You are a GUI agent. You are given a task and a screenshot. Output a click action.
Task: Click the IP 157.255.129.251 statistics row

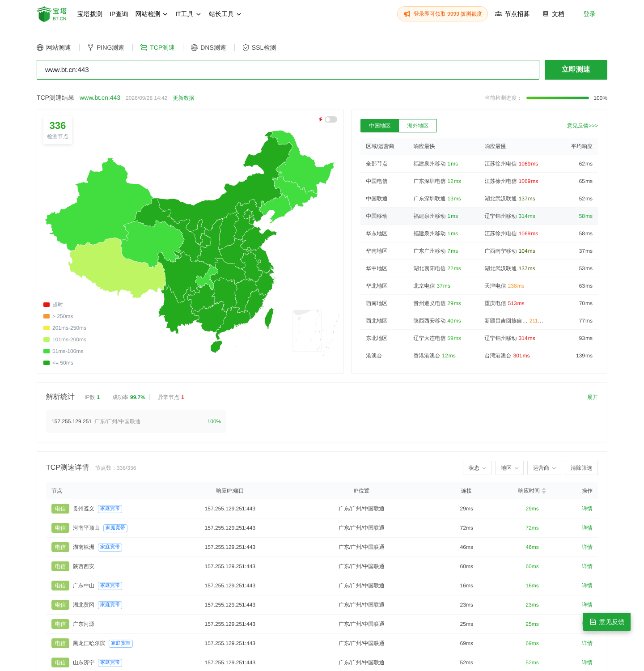point(136,421)
